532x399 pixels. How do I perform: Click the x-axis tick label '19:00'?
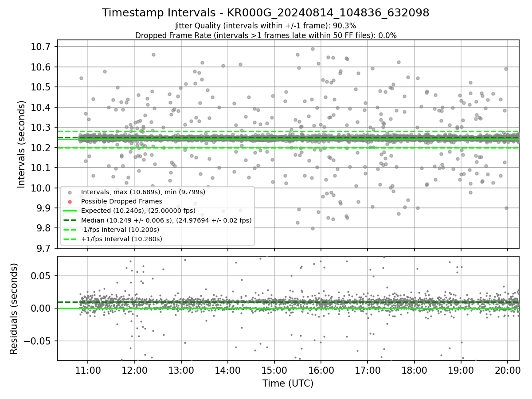(x=461, y=371)
